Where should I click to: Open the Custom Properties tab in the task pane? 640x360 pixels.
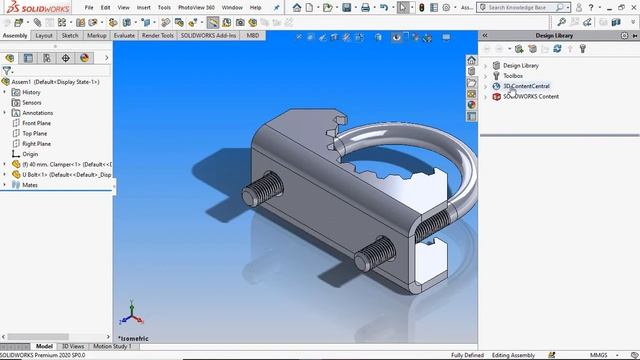tap(471, 116)
